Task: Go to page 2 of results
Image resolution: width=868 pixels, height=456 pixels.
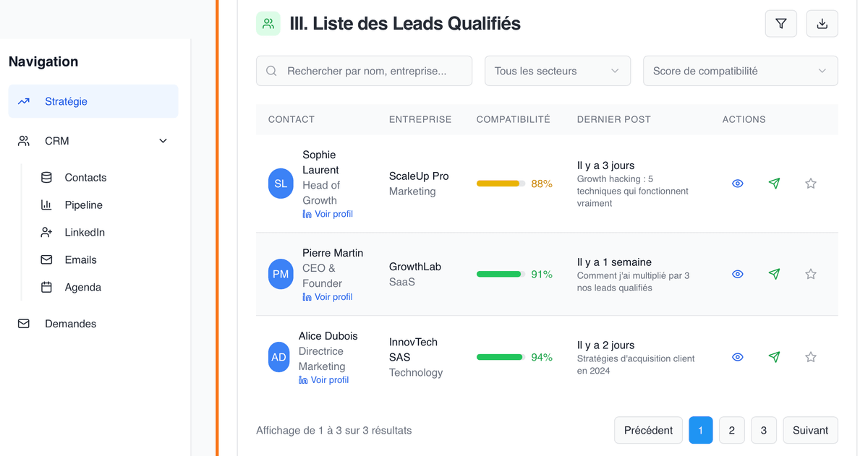Action: point(732,430)
